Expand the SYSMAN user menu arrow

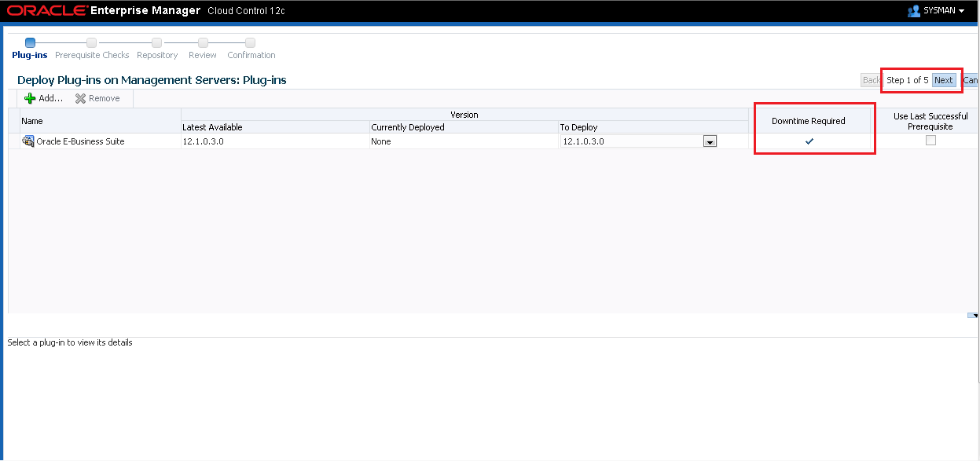(961, 11)
